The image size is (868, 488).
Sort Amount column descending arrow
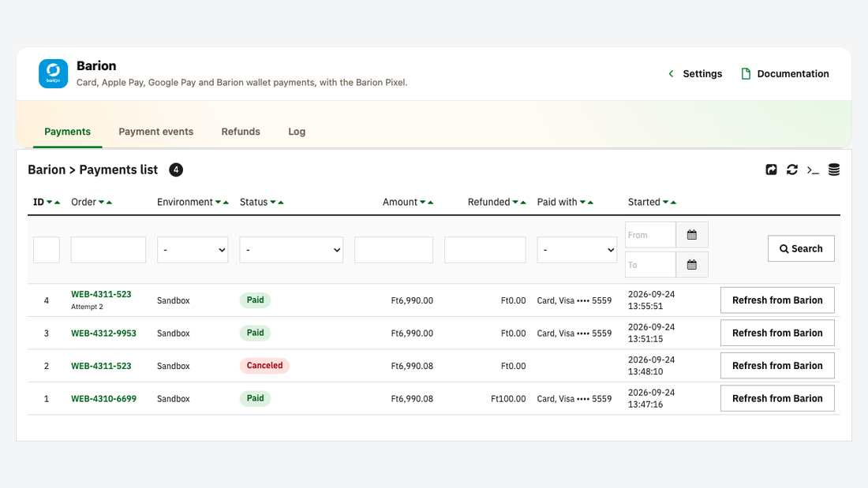(x=422, y=203)
